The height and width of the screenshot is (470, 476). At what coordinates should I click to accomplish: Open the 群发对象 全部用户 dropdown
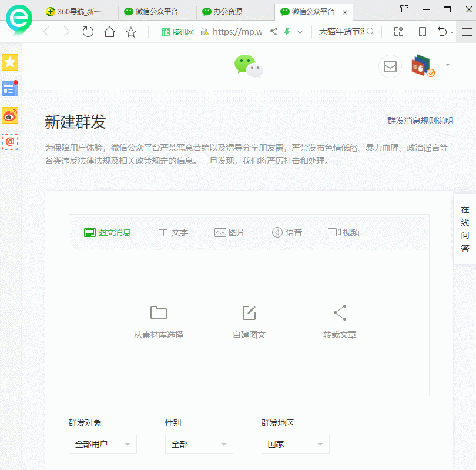(x=102, y=444)
